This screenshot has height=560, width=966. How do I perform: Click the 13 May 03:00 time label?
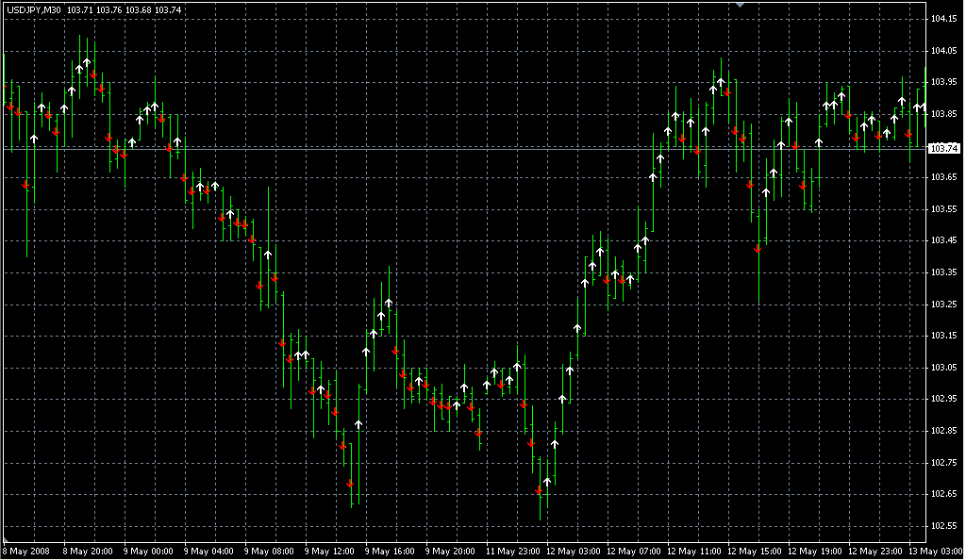(x=934, y=551)
